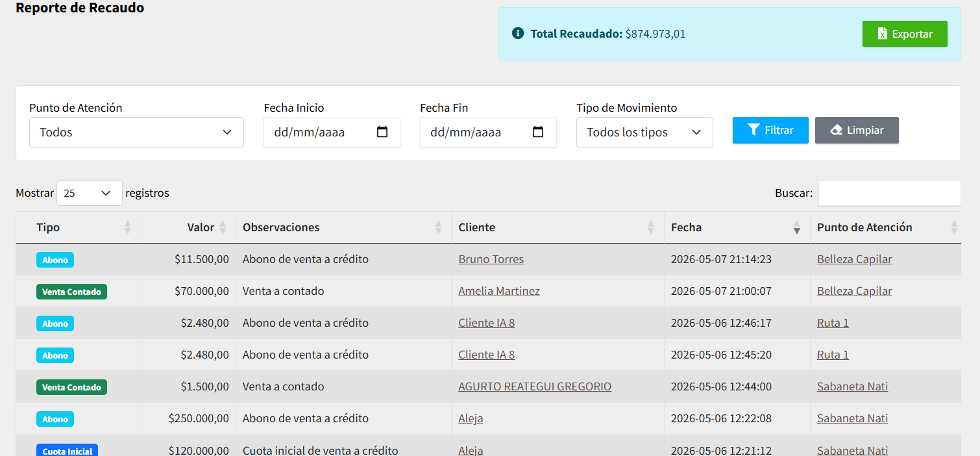980x456 pixels.
Task: Sort table by Valor column arrows
Action: [x=223, y=227]
